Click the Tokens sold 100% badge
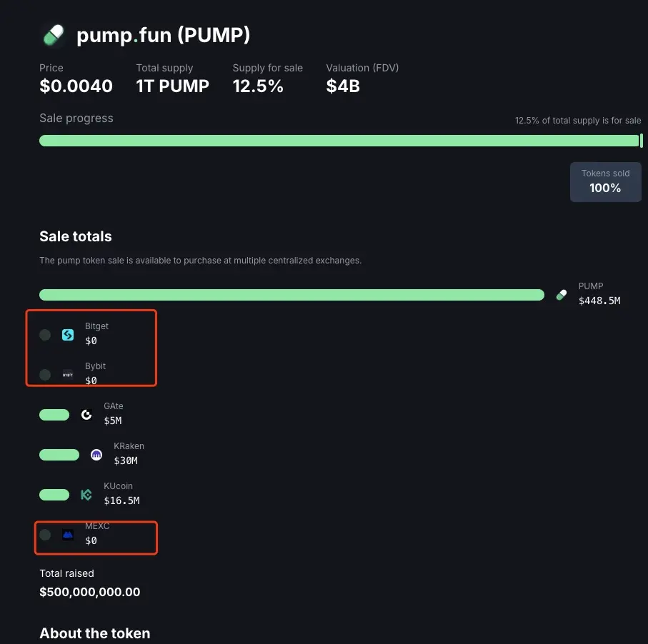 pyautogui.click(x=605, y=182)
